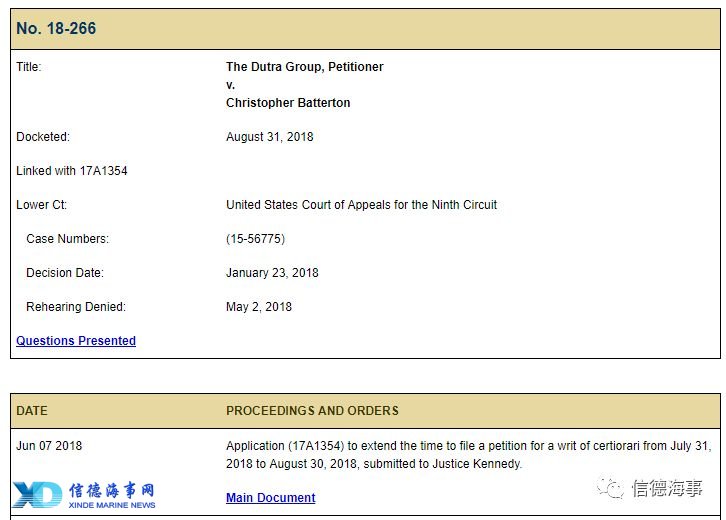Click the XINDE MARINE NEWS caption
The image size is (726, 520).
coord(112,505)
